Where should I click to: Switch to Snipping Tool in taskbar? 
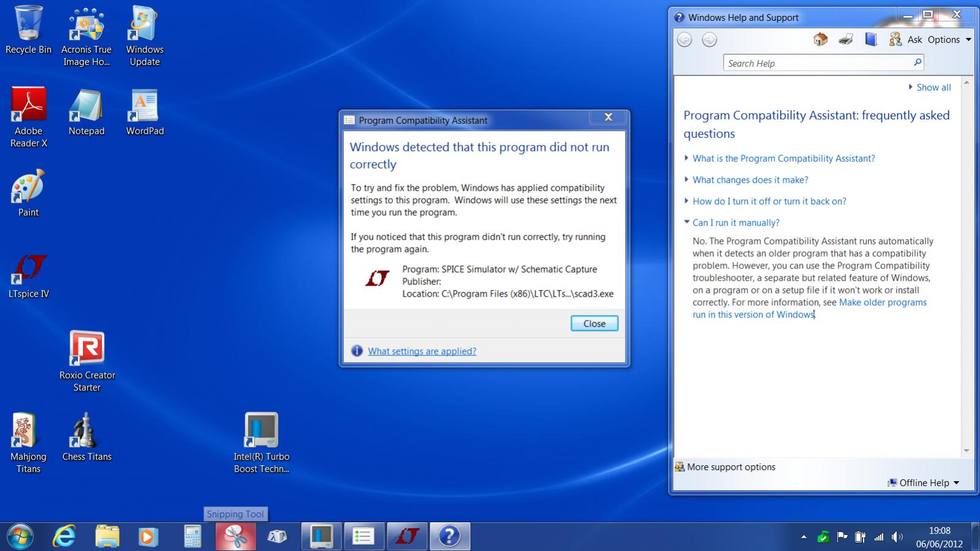[x=235, y=537]
